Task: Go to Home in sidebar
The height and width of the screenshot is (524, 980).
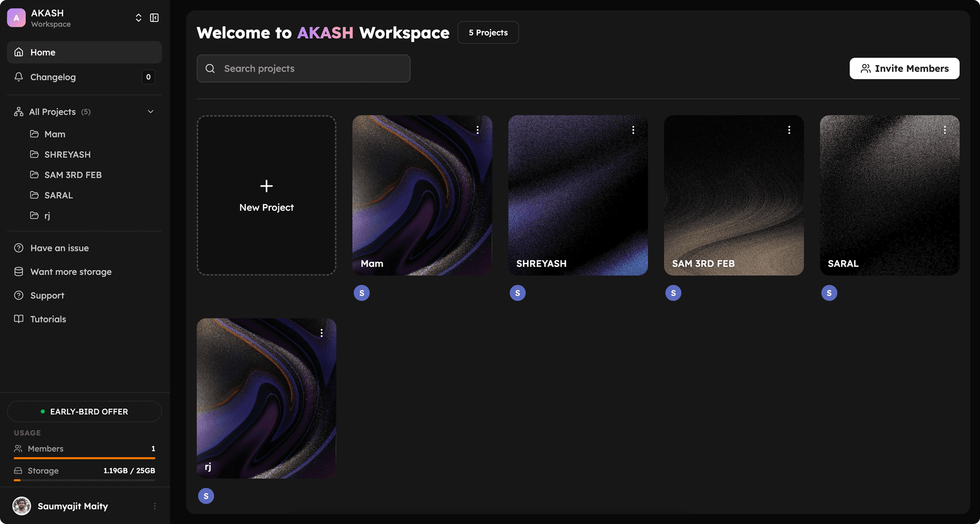Action: click(43, 52)
